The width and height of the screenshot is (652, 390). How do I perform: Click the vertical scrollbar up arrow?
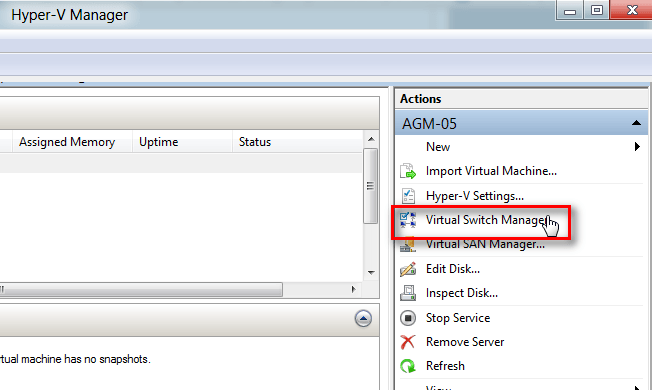click(x=371, y=139)
